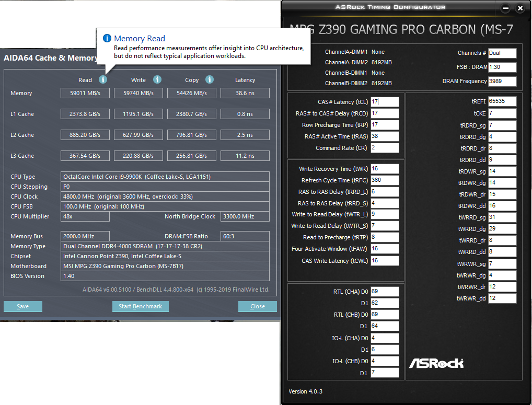532x405 pixels.
Task: Click the Motherboard MSI MPG Z390 field
Action: coord(165,267)
